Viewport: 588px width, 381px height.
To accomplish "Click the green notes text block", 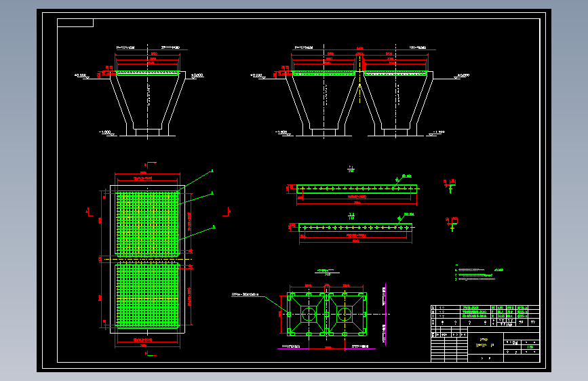I will (479, 274).
